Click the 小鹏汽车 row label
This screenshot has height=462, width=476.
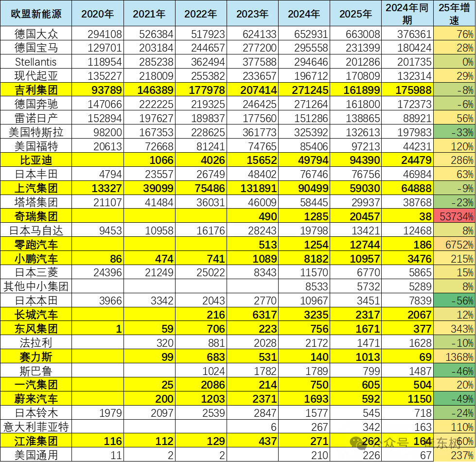tap(36, 258)
